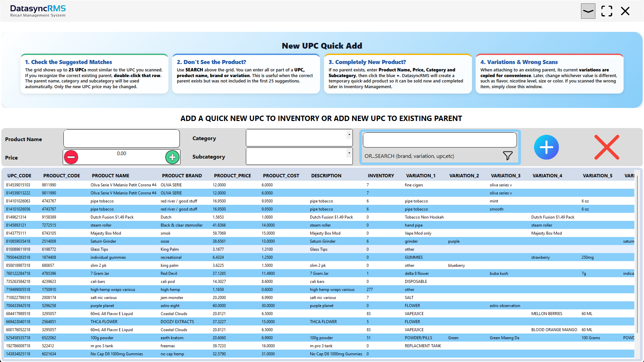Focus the Product Name input field
This screenshot has width=644, height=362.
click(121, 138)
